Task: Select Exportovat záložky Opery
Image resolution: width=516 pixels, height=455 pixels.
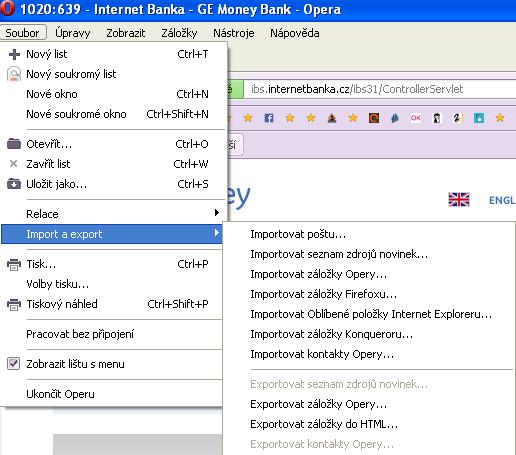Action: pyautogui.click(x=369, y=404)
